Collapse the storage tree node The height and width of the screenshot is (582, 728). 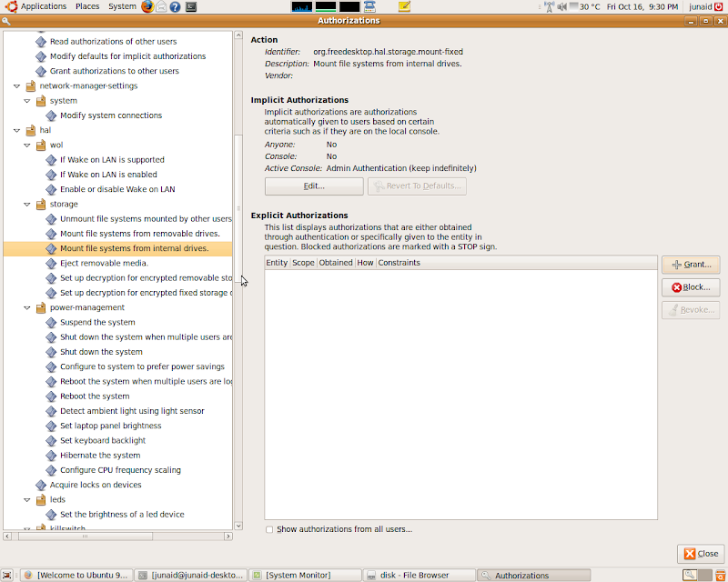[x=27, y=205]
